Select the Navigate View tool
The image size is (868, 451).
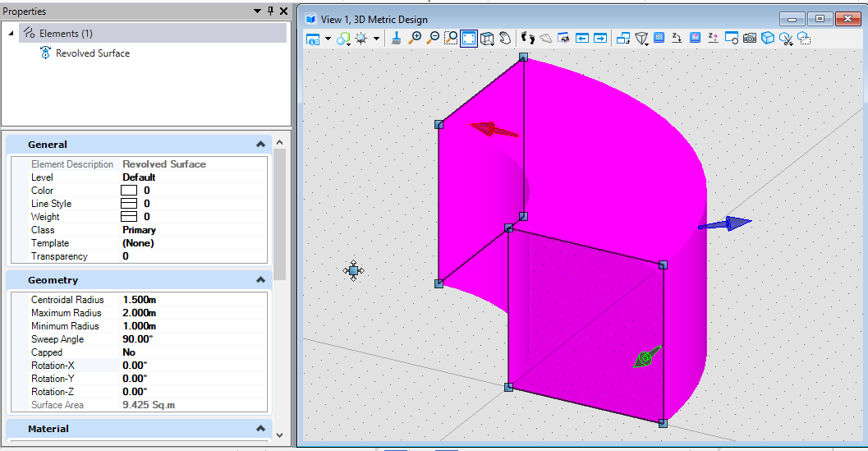coord(563,39)
